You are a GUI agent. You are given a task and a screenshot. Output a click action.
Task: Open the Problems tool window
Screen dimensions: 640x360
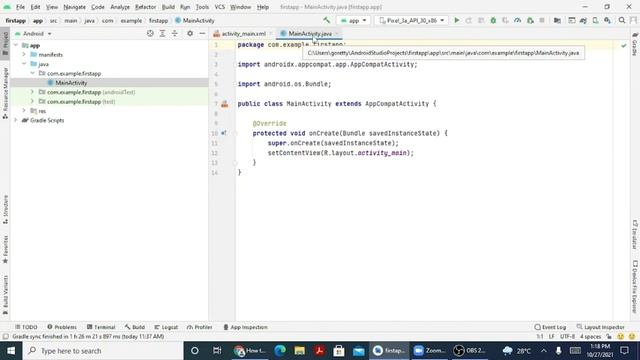point(62,327)
